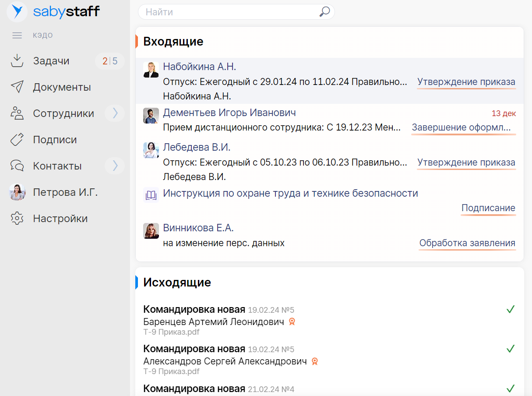This screenshot has height=396, width=532.
Task: Open the hamburger menu next to кэдо
Action: [17, 35]
